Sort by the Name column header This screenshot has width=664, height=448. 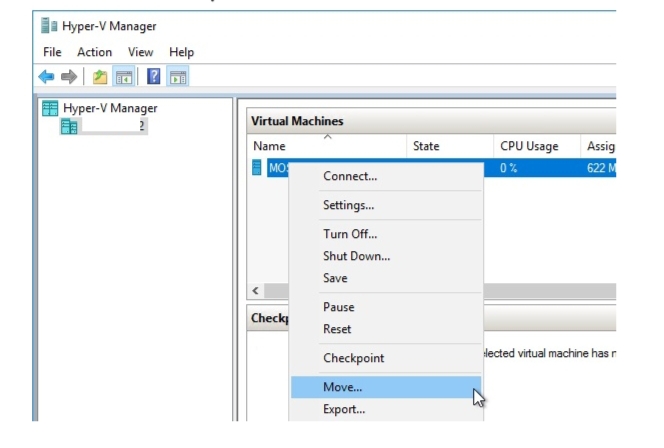click(x=327, y=146)
